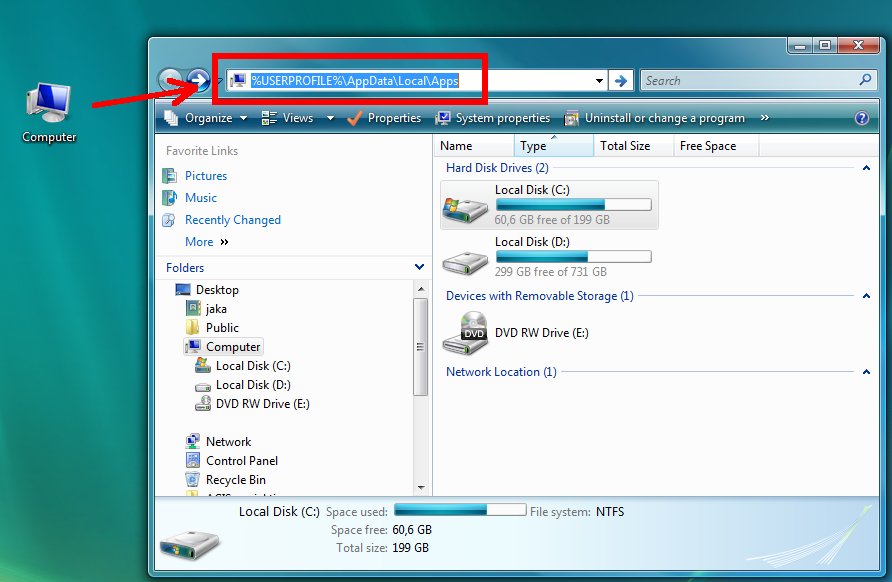This screenshot has height=582, width=892.
Task: Open the Pictures favorite link
Action: (205, 176)
